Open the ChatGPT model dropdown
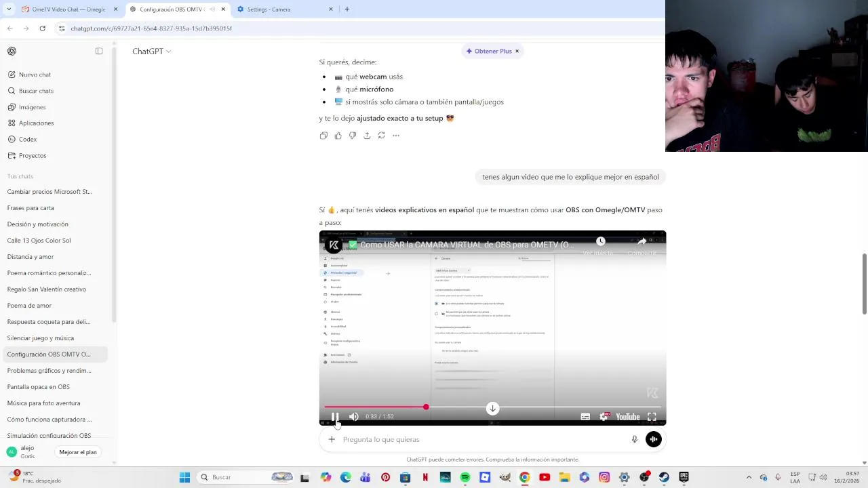The image size is (868, 488). tap(151, 52)
